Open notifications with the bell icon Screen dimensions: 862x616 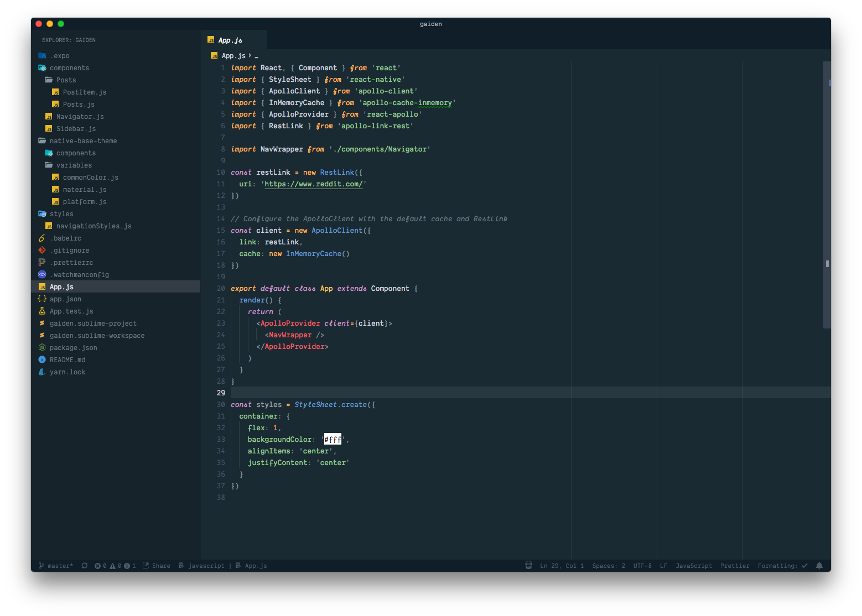click(x=819, y=566)
